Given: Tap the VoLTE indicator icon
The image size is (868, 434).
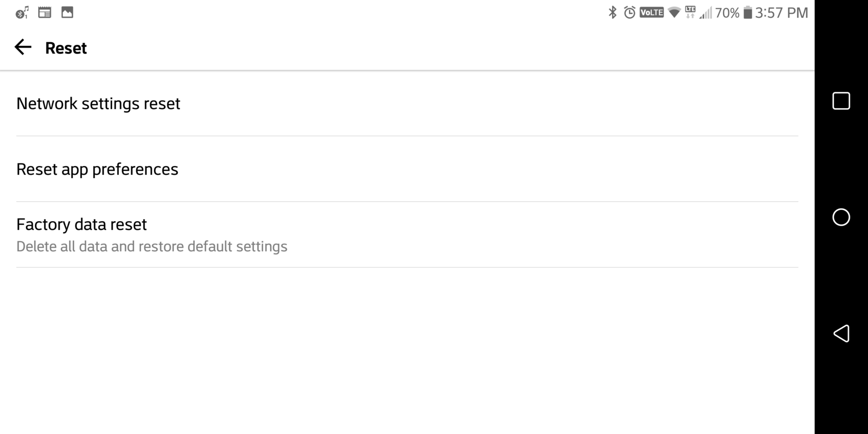Looking at the screenshot, I should pos(651,13).
